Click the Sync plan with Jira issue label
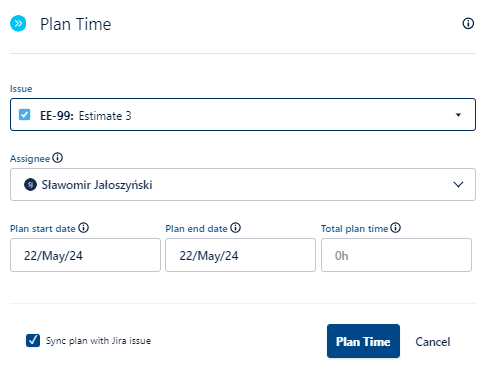The width and height of the screenshot is (490, 377). pos(98,341)
